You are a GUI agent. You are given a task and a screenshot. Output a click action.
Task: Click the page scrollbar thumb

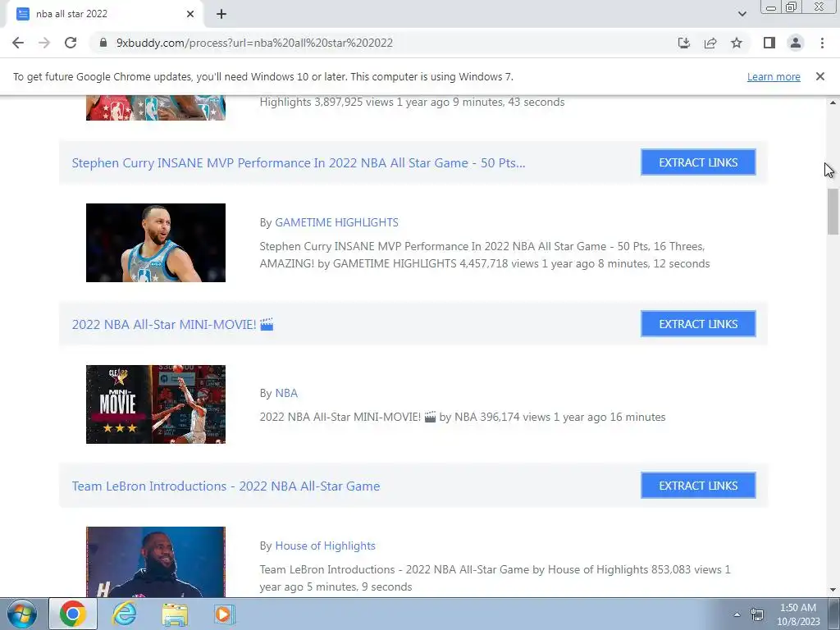coord(833,211)
